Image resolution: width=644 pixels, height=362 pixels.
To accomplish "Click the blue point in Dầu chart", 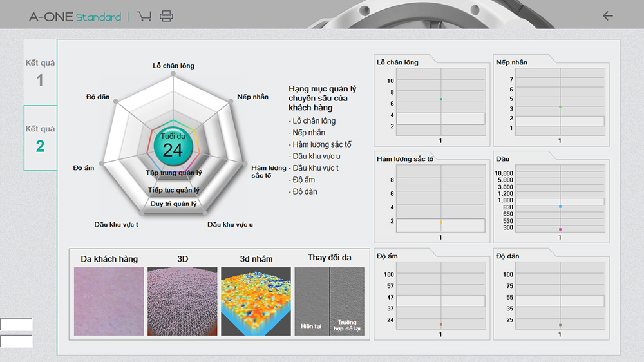I will pyautogui.click(x=560, y=207).
